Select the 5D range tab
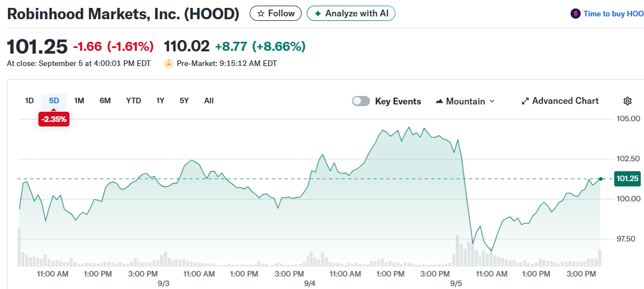Viewport: 644px width, 289px height. [x=54, y=100]
